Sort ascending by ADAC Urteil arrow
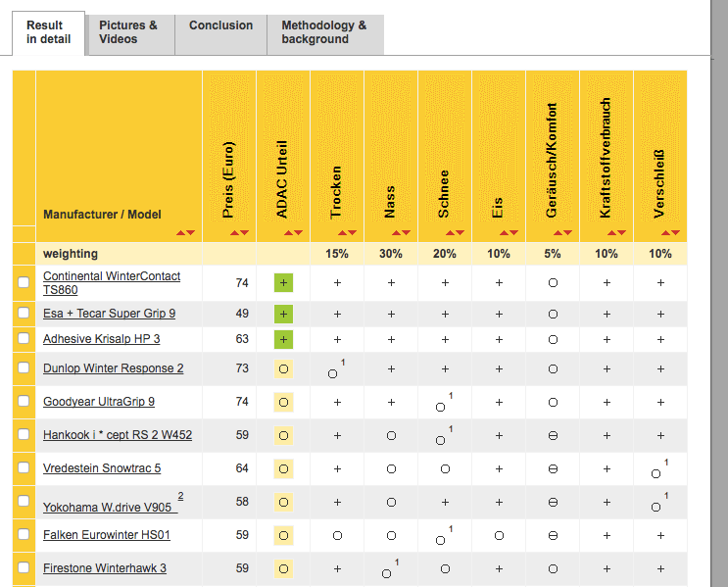This screenshot has width=728, height=587. [288, 232]
